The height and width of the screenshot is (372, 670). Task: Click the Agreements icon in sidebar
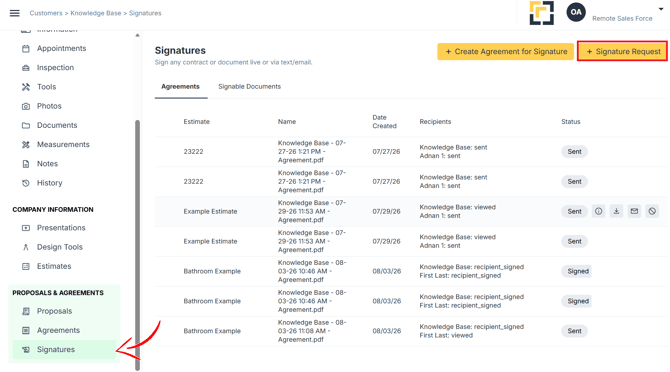point(26,331)
